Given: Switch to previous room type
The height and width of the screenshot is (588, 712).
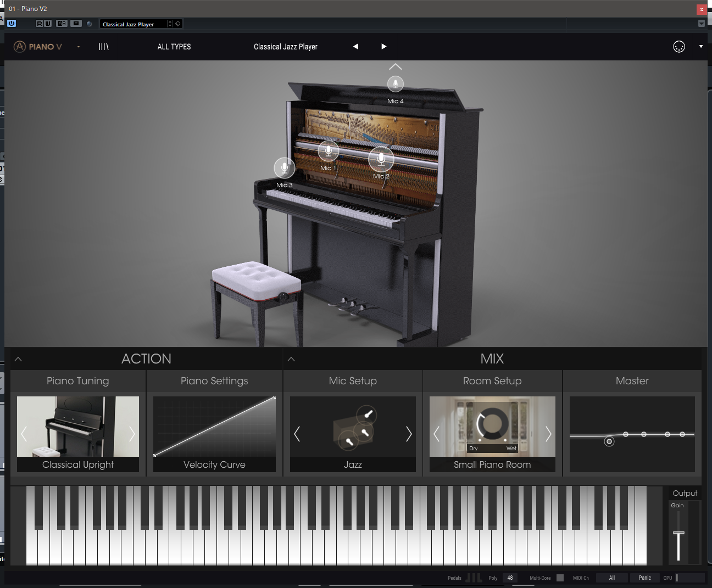Looking at the screenshot, I should [x=436, y=434].
